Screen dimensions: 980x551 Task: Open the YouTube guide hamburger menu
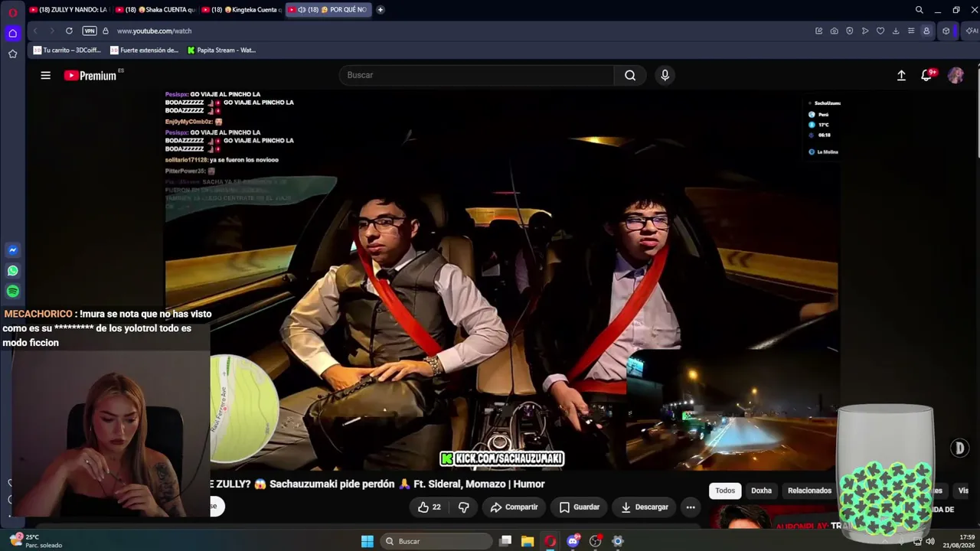pos(46,75)
